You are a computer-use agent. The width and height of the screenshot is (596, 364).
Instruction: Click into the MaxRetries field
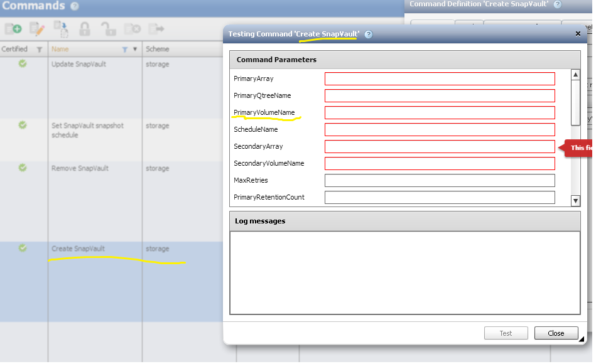[x=440, y=181]
